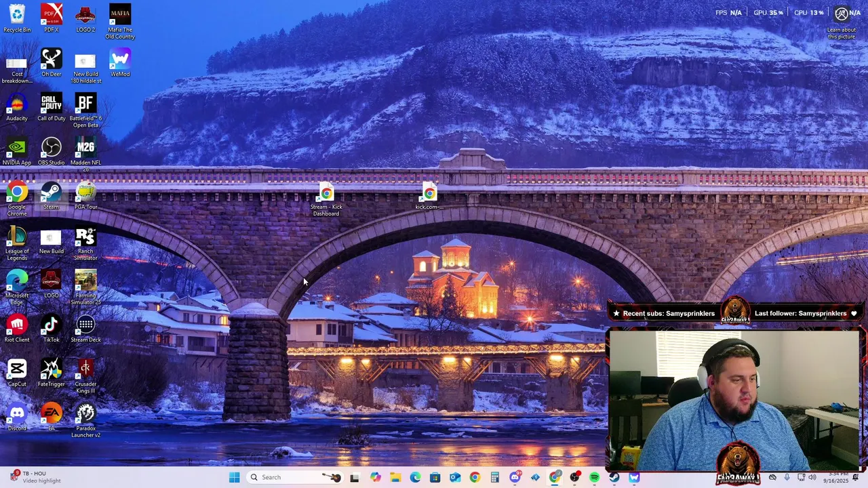
Task: Open the notification bell in tray
Action: click(x=856, y=477)
